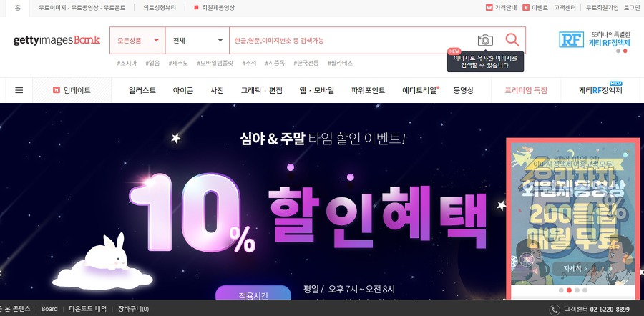Click the #제주도 keyword link
644x316 pixels.
click(x=178, y=63)
